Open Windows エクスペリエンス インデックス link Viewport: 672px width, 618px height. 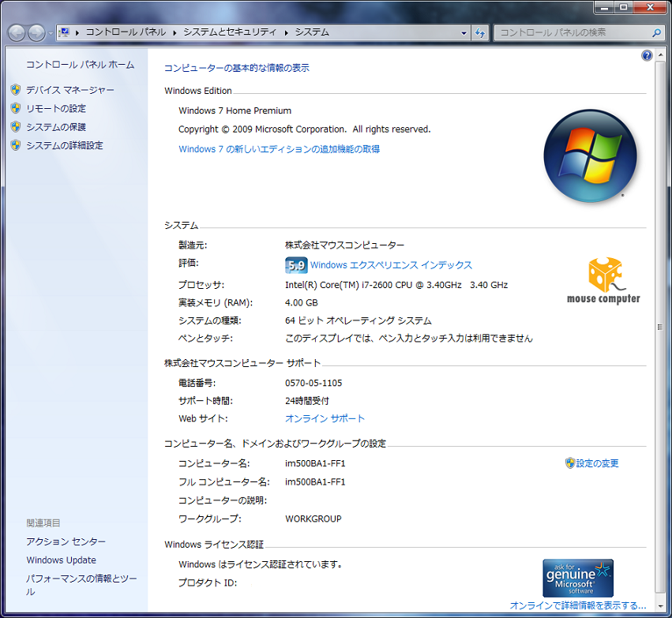coord(391,265)
